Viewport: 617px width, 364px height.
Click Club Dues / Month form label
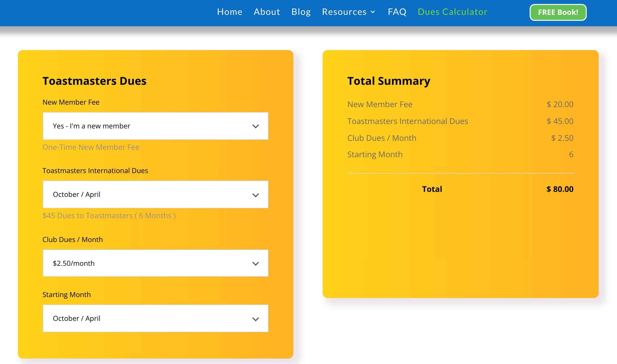(x=72, y=240)
